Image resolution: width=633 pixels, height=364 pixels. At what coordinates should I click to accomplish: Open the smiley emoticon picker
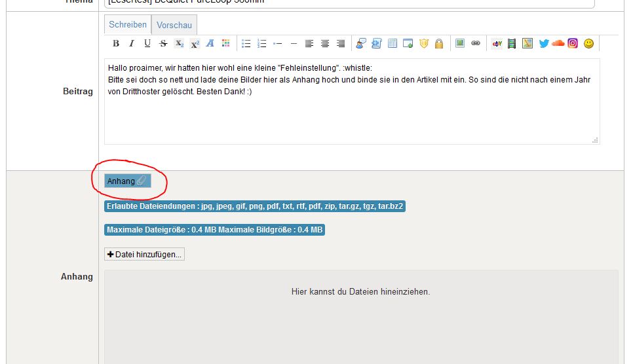[588, 44]
